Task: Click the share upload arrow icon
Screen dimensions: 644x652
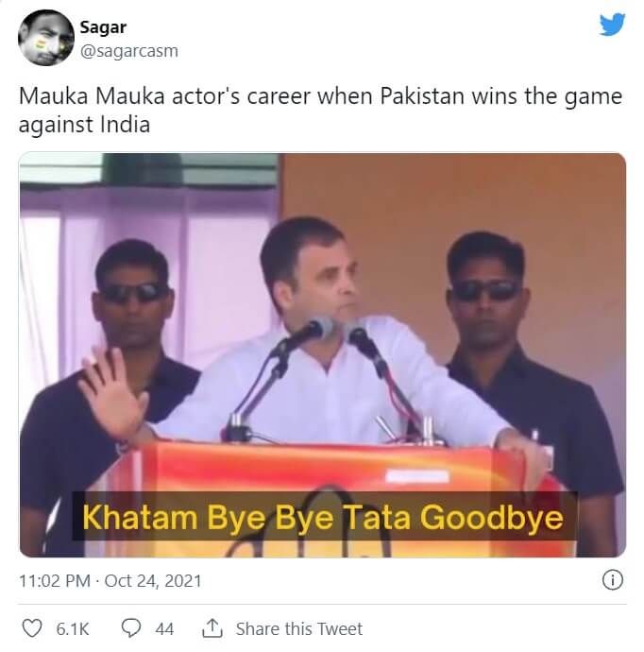Action: (212, 628)
